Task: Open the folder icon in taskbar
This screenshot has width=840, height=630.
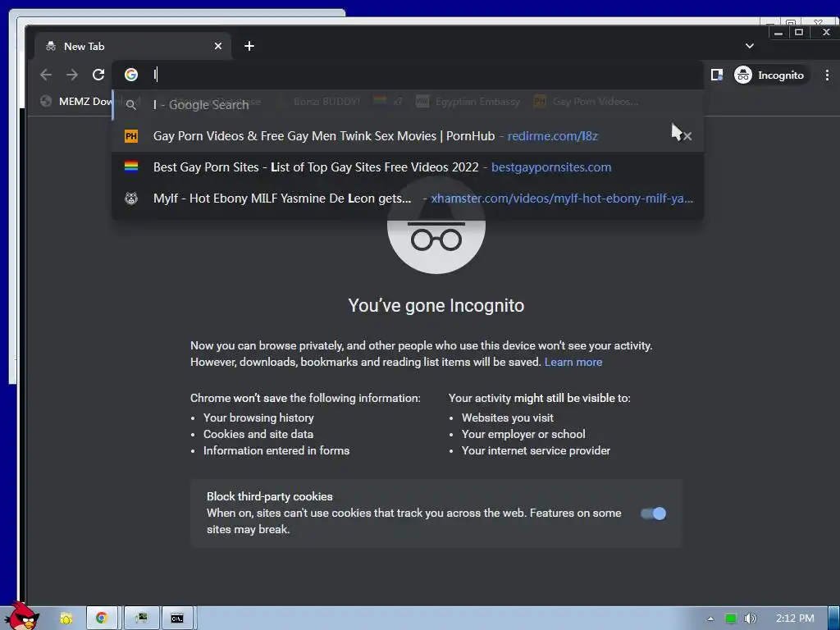Action: (66, 619)
